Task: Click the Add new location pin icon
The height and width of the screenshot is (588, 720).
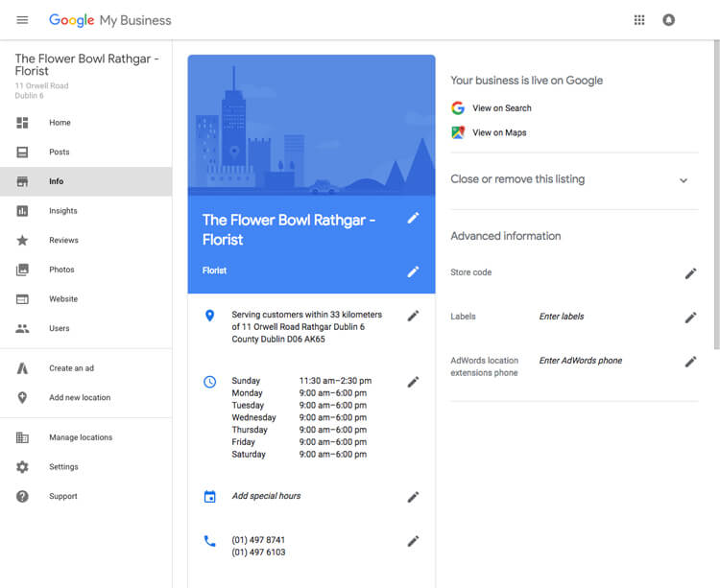Action: coord(22,398)
